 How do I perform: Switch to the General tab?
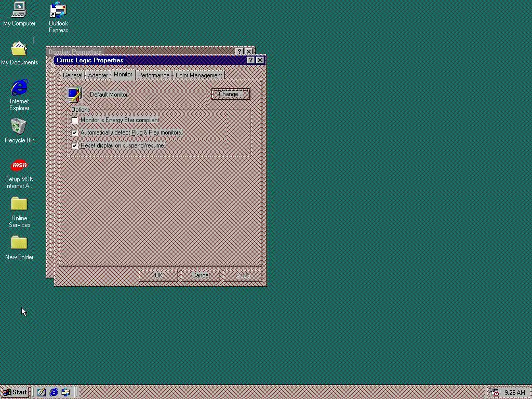(72, 75)
